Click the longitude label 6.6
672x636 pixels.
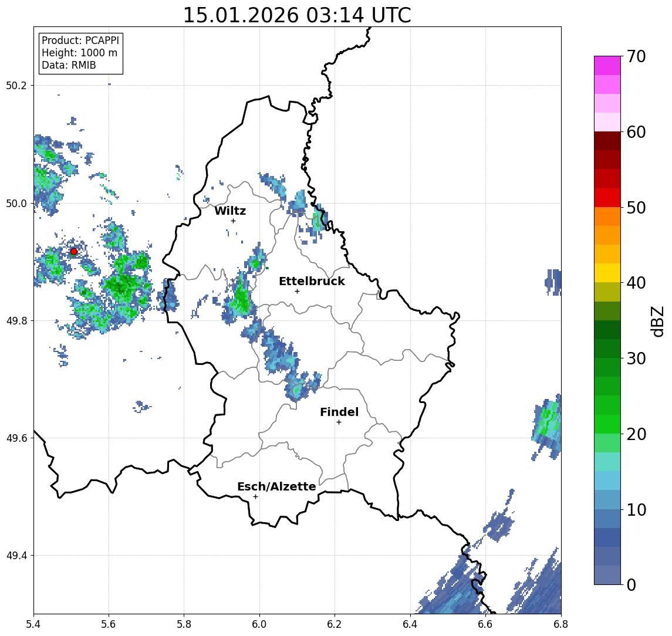pyautogui.click(x=485, y=624)
